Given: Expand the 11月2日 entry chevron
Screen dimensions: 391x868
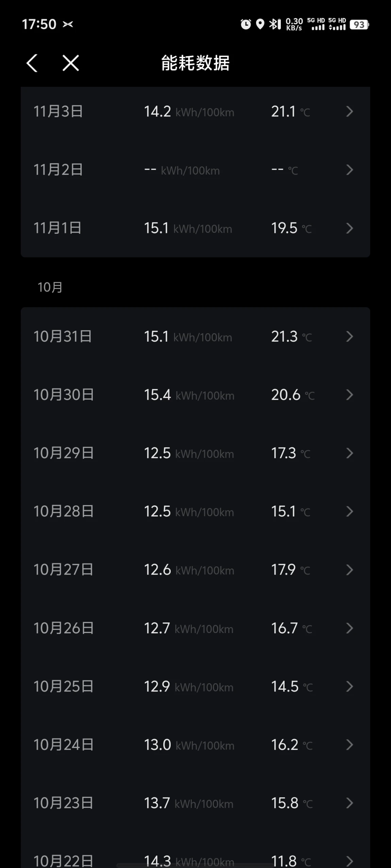Looking at the screenshot, I should click(349, 170).
